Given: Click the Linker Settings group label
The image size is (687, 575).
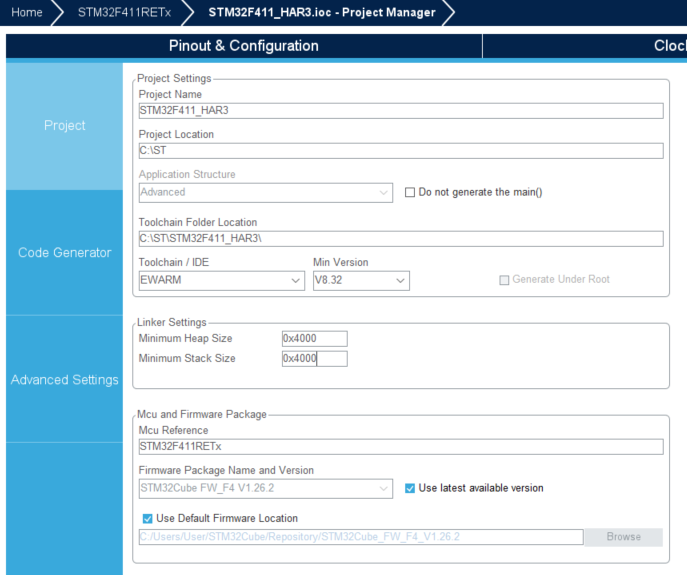Looking at the screenshot, I should 171,323.
